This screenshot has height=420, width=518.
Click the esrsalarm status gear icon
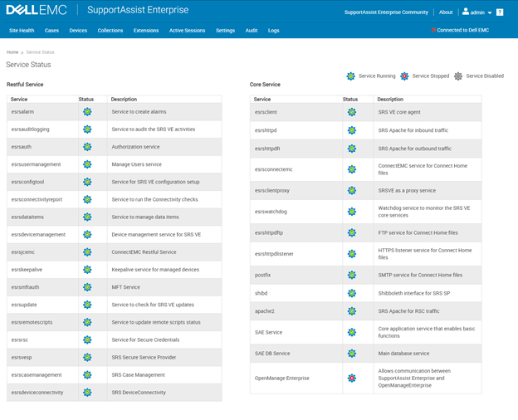point(87,111)
